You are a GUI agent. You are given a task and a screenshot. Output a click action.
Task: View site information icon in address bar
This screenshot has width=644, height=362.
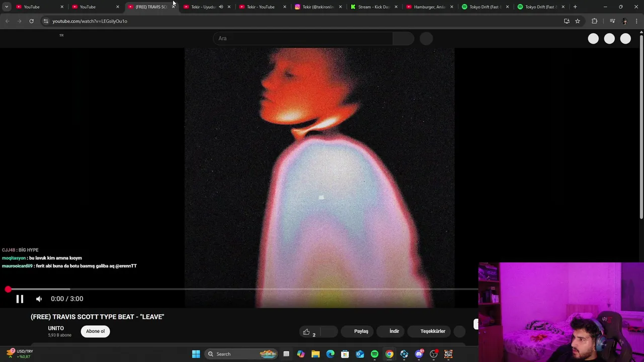point(46,21)
